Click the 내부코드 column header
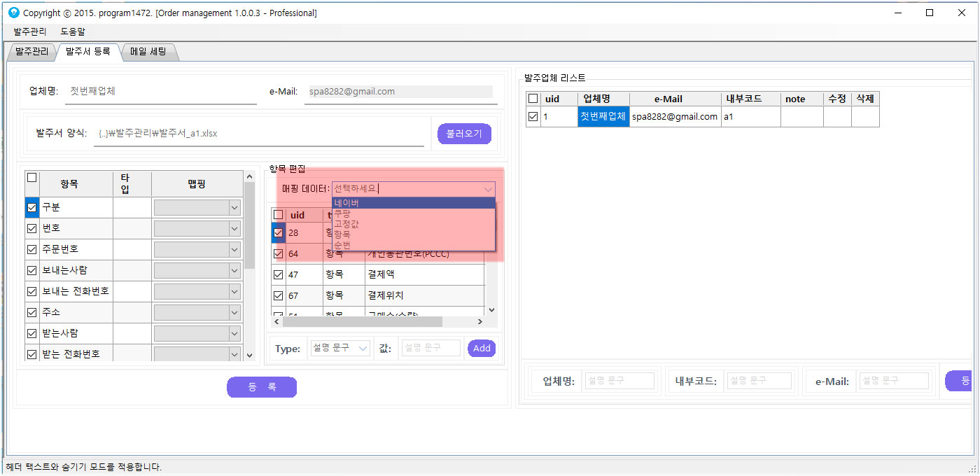 (x=751, y=99)
